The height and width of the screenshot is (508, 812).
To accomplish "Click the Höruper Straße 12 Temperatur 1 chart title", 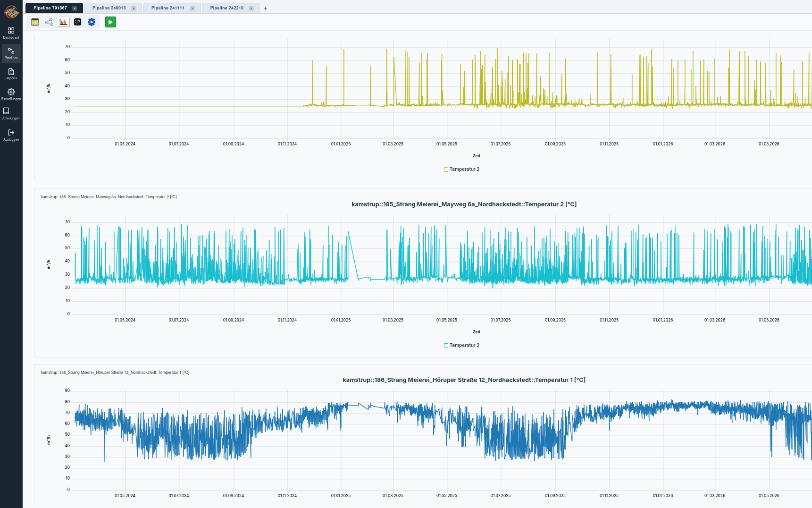I will tap(464, 380).
